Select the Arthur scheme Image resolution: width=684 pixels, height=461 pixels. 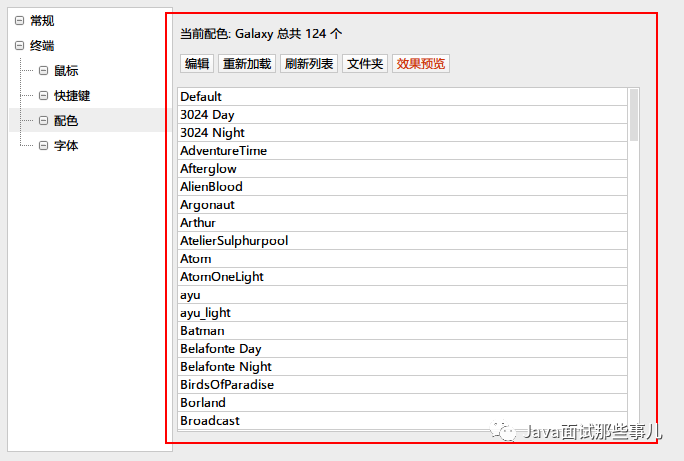tap(403, 222)
